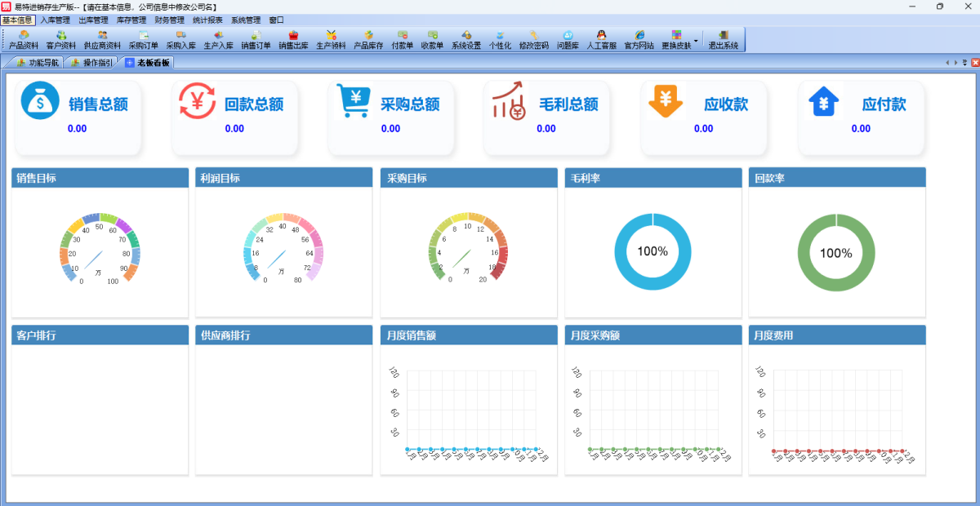Select the 销售出库 toolbar icon
This screenshot has width=980, height=506.
pyautogui.click(x=293, y=40)
